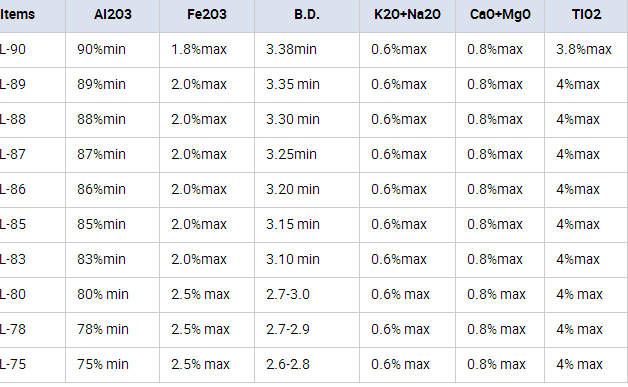Image resolution: width=628 pixels, height=387 pixels.
Task: Select the 78% min cell
Action: (x=113, y=330)
